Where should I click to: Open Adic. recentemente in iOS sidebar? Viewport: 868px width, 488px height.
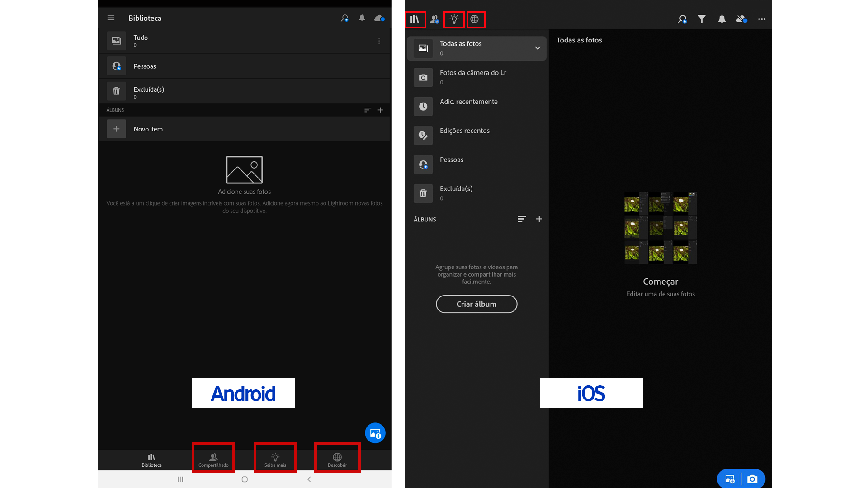click(476, 106)
